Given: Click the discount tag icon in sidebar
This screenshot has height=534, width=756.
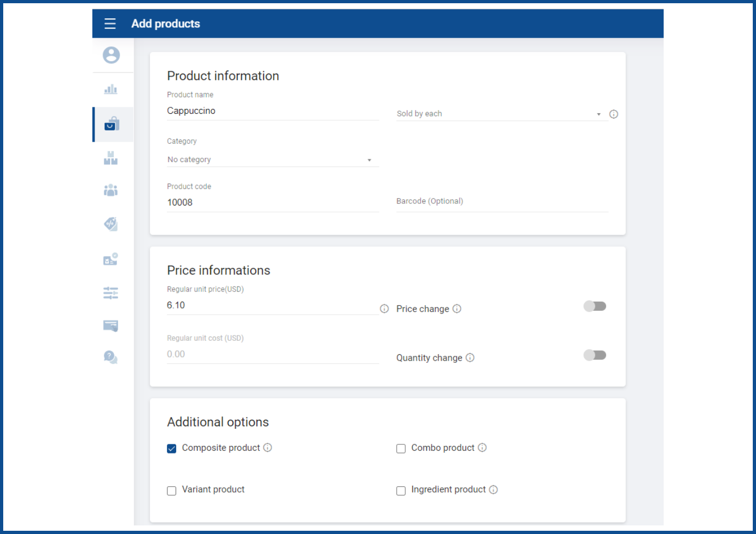Looking at the screenshot, I should pyautogui.click(x=111, y=224).
